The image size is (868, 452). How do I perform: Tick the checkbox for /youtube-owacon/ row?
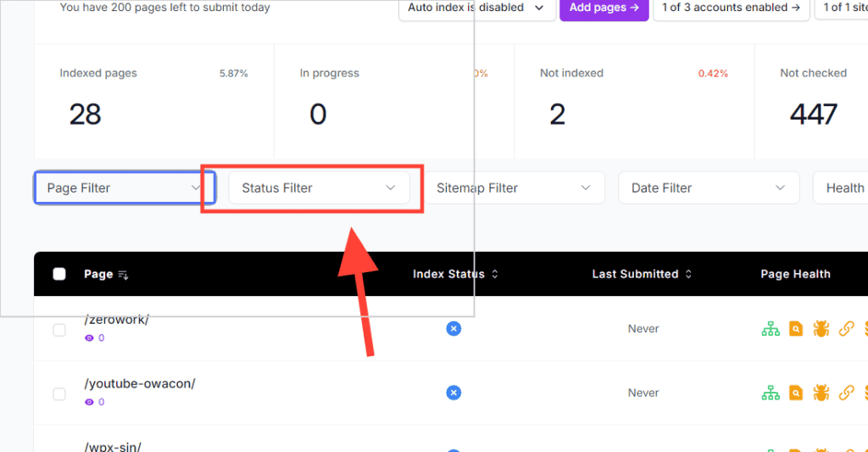click(x=59, y=393)
